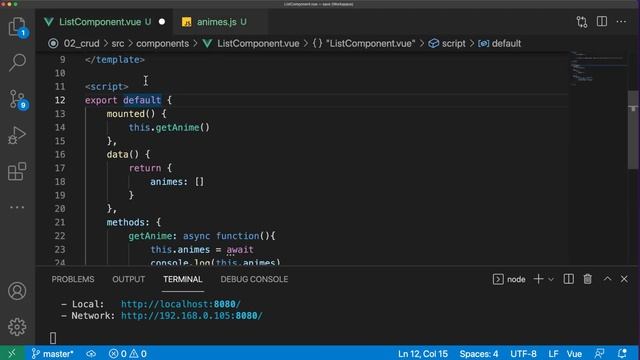
Task: Split the editor to the right
Action: (x=602, y=22)
